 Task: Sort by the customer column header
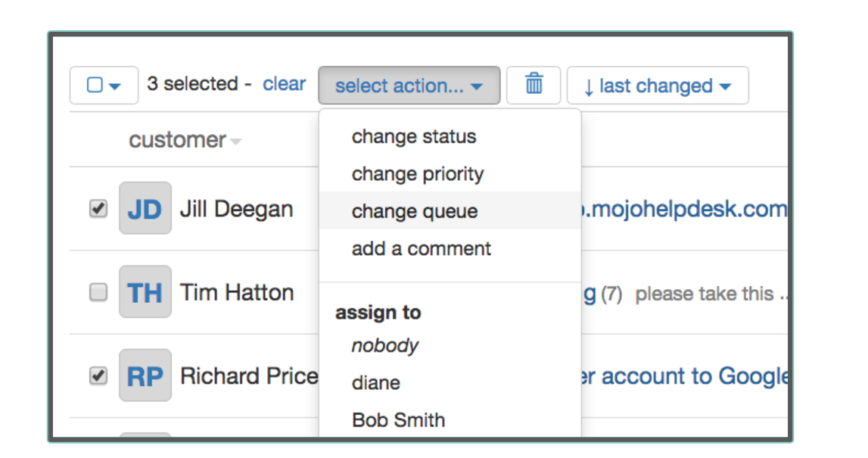point(178,140)
